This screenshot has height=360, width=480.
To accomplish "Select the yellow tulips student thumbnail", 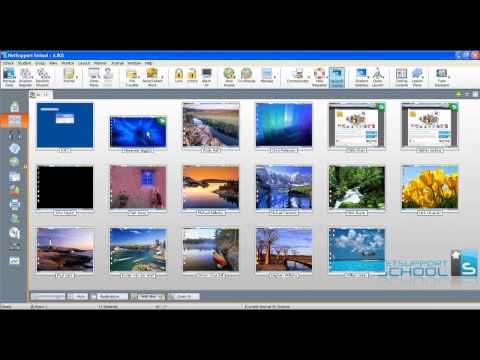I will click(x=430, y=187).
